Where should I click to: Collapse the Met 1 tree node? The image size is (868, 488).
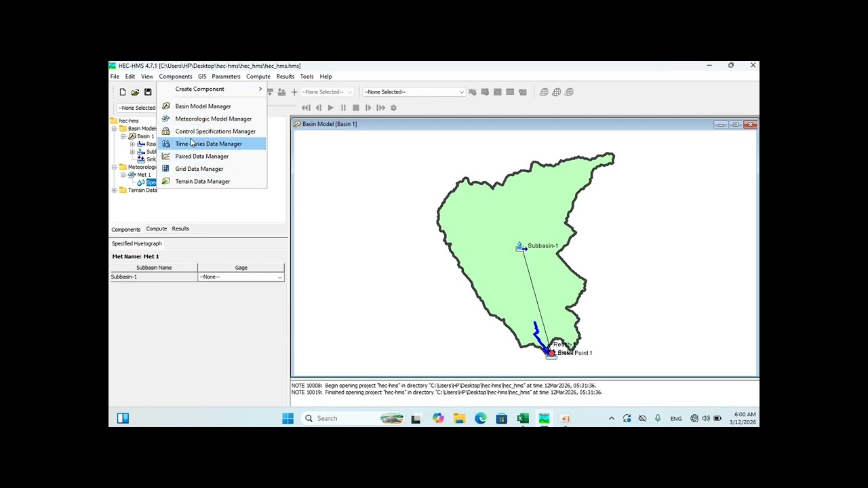(123, 175)
